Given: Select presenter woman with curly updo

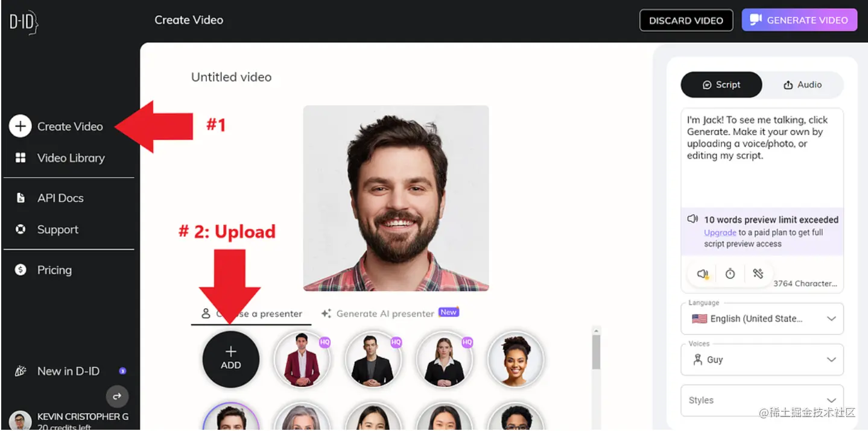Looking at the screenshot, I should (516, 360).
